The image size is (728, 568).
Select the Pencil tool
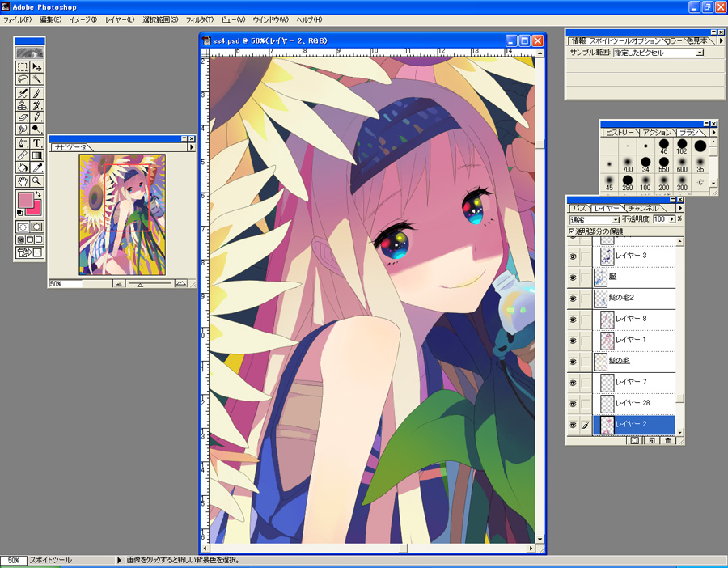tap(36, 117)
